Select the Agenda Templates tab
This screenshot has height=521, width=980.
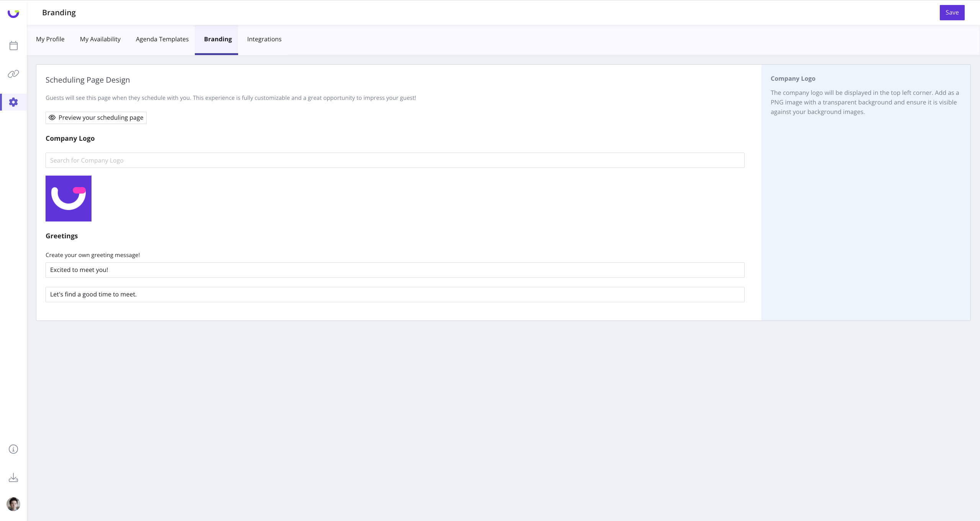coord(162,39)
